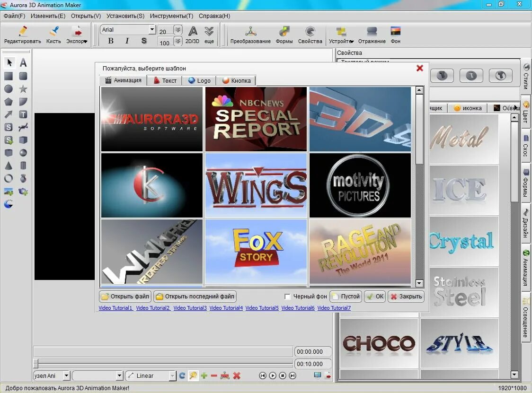Click the key icon in timeline bar
Screen dimensions: 532x393
pyautogui.click(x=193, y=376)
